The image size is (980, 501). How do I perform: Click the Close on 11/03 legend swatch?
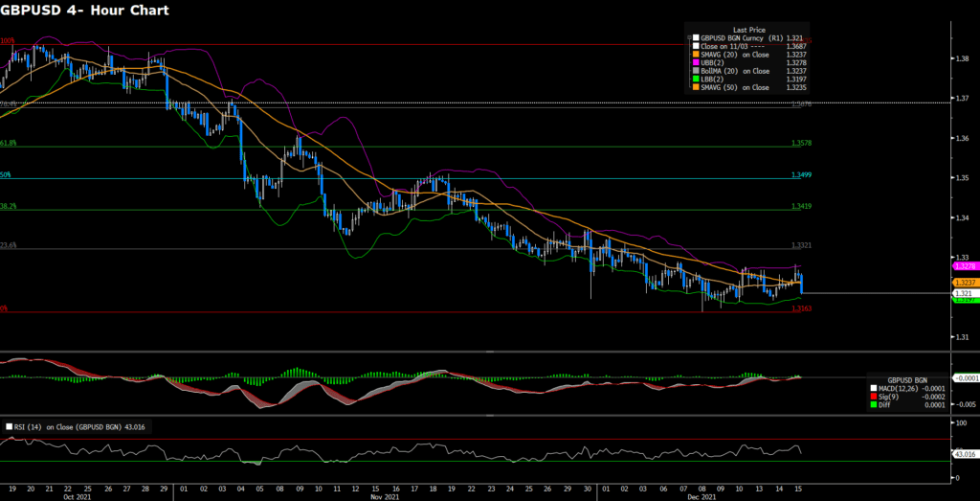(696, 46)
